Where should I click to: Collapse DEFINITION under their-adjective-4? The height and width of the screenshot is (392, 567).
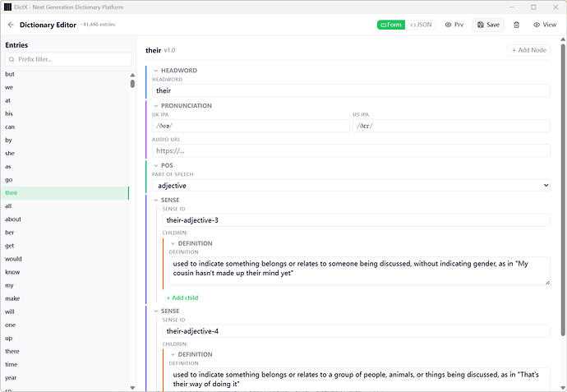pyautogui.click(x=173, y=354)
